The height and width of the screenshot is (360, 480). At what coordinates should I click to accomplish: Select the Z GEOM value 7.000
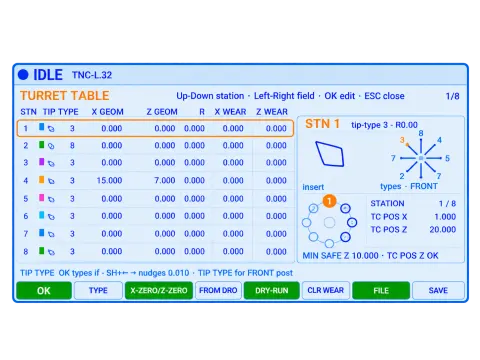(165, 181)
